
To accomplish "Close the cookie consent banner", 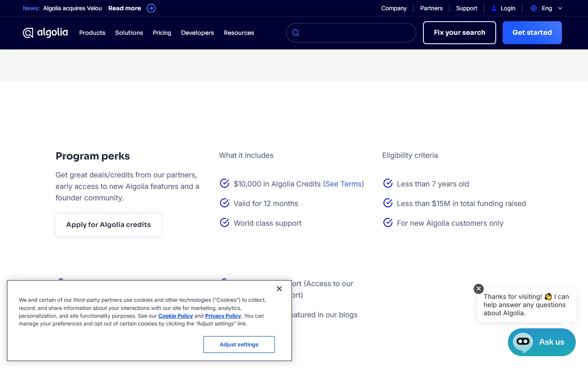I will [279, 289].
